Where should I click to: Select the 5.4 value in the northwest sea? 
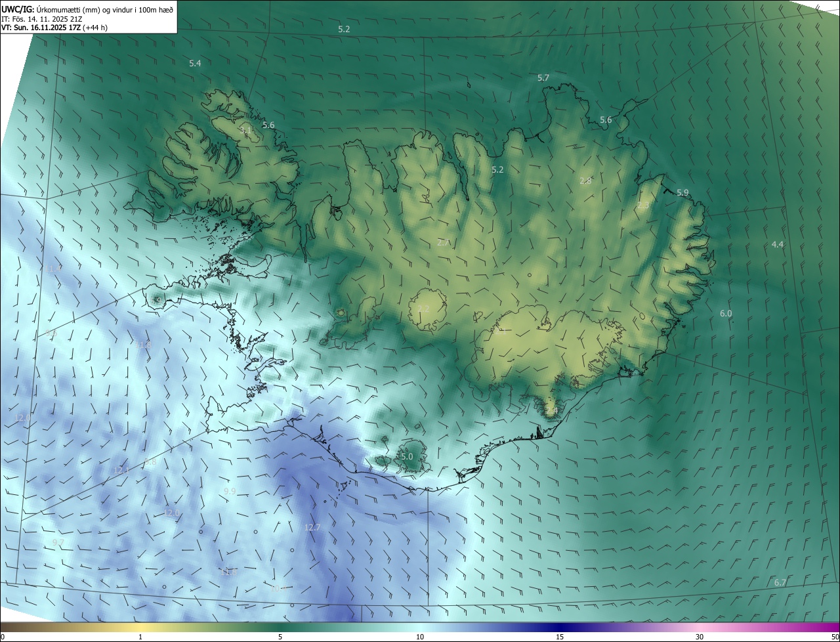click(x=195, y=64)
